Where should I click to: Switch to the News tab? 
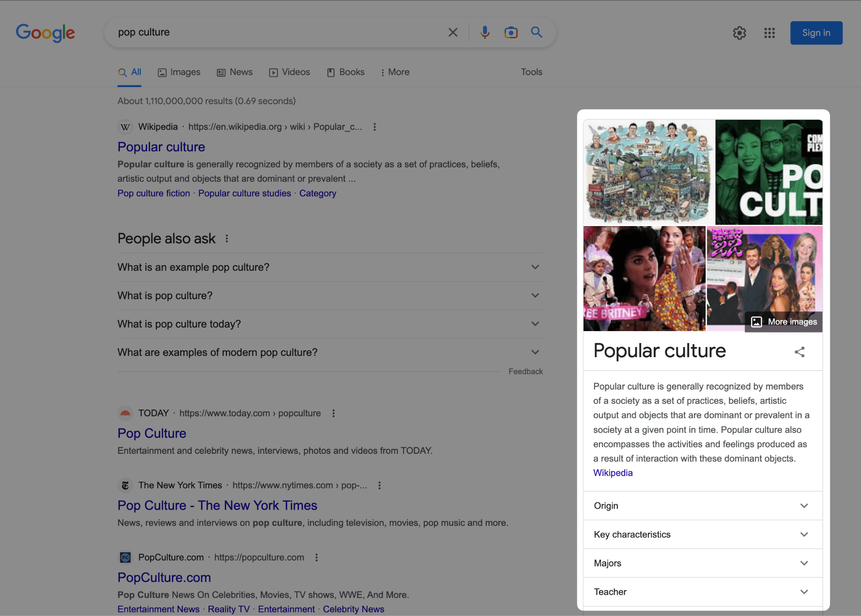(x=235, y=72)
